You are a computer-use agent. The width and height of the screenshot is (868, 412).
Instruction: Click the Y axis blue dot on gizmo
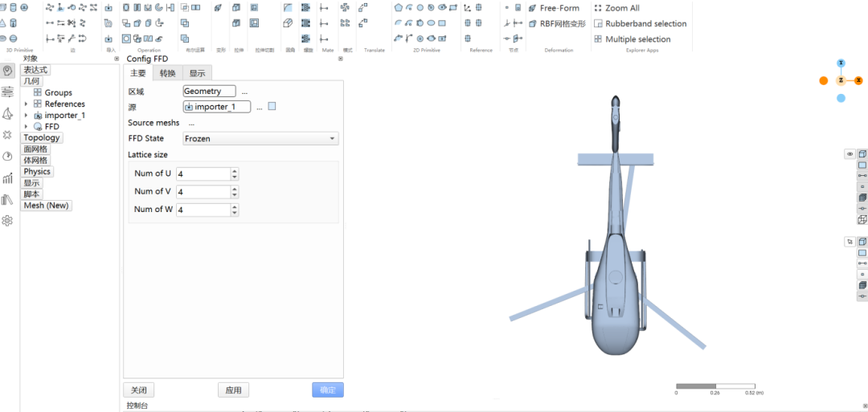click(x=841, y=63)
